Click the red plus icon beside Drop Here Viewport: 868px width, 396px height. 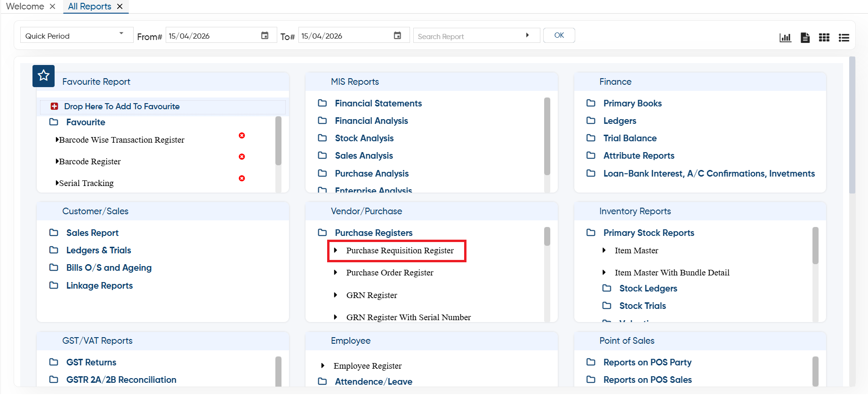click(55, 106)
